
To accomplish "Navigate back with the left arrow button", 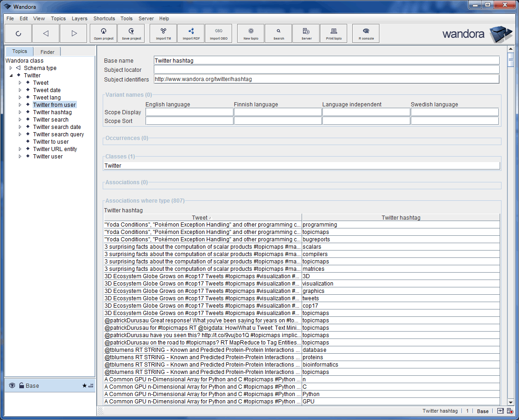I will coord(46,33).
